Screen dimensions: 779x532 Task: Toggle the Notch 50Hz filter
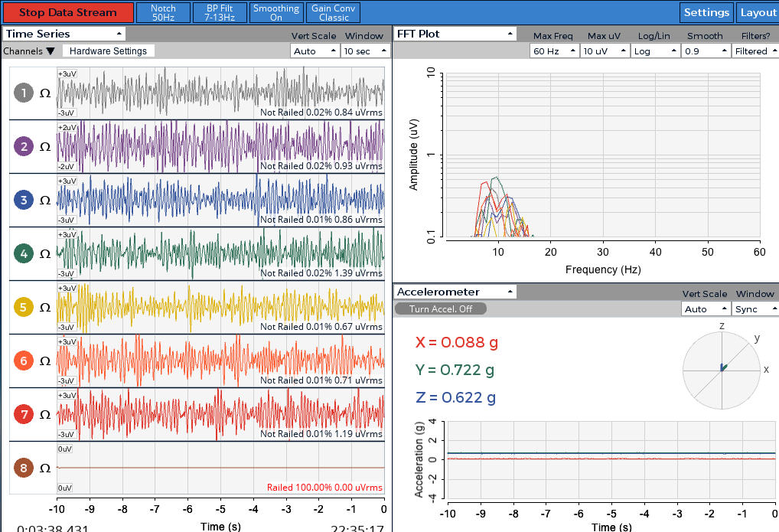tap(164, 12)
